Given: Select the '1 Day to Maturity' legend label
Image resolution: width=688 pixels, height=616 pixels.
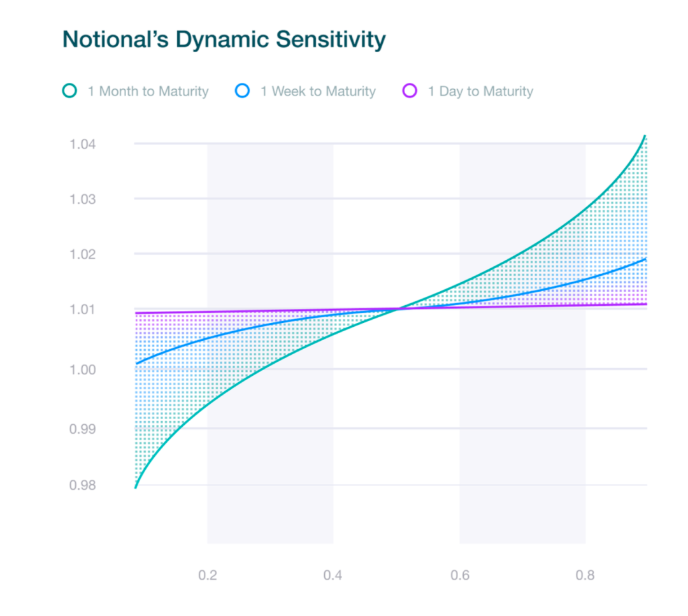Looking at the screenshot, I should click(x=480, y=92).
